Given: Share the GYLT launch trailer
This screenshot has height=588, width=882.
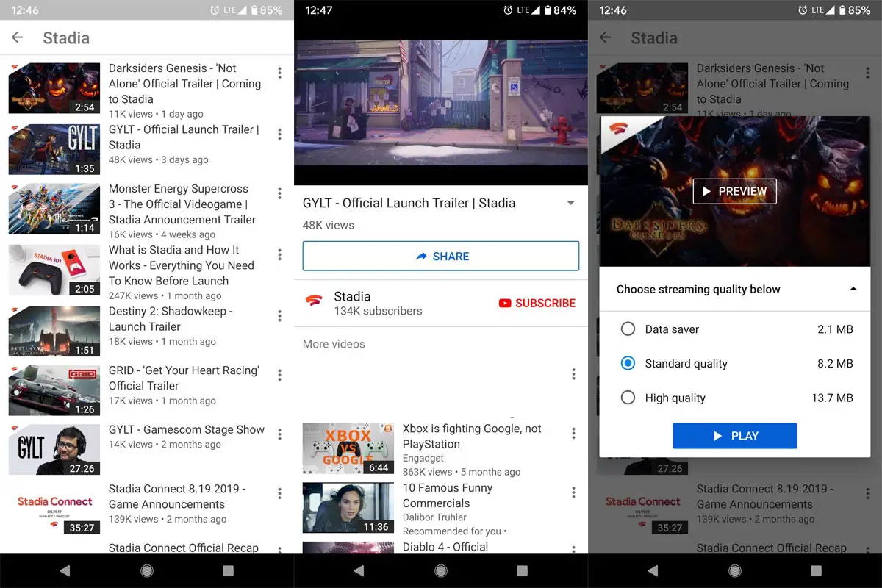Looking at the screenshot, I should [x=441, y=256].
